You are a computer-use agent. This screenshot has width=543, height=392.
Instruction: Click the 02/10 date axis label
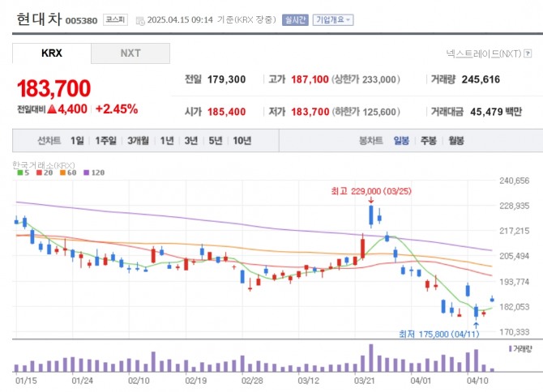point(139,381)
